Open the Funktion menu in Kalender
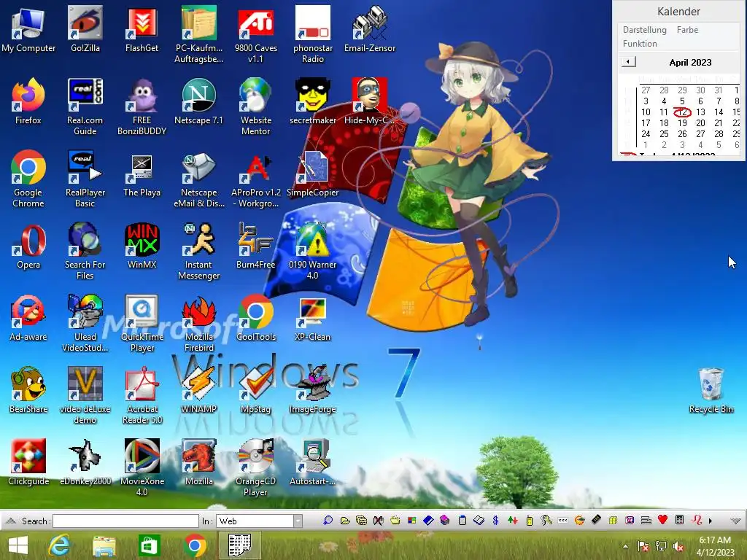The height and width of the screenshot is (560, 747). click(640, 43)
